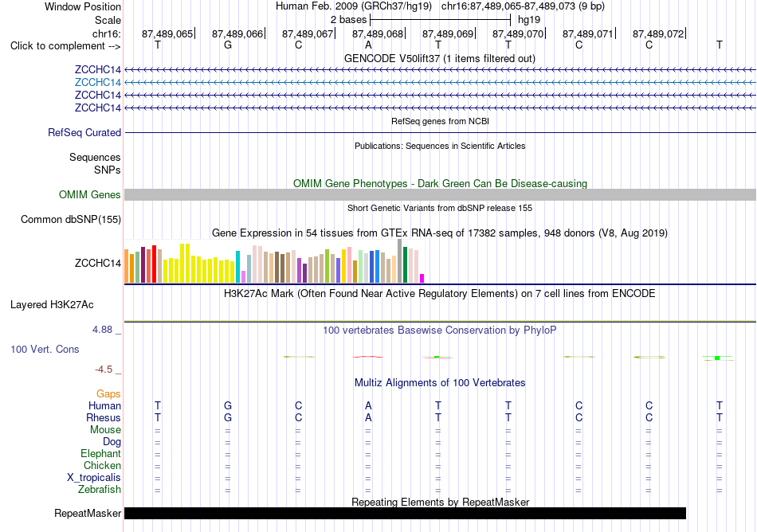Click base 'A' in the Human alignment row

tap(368, 405)
